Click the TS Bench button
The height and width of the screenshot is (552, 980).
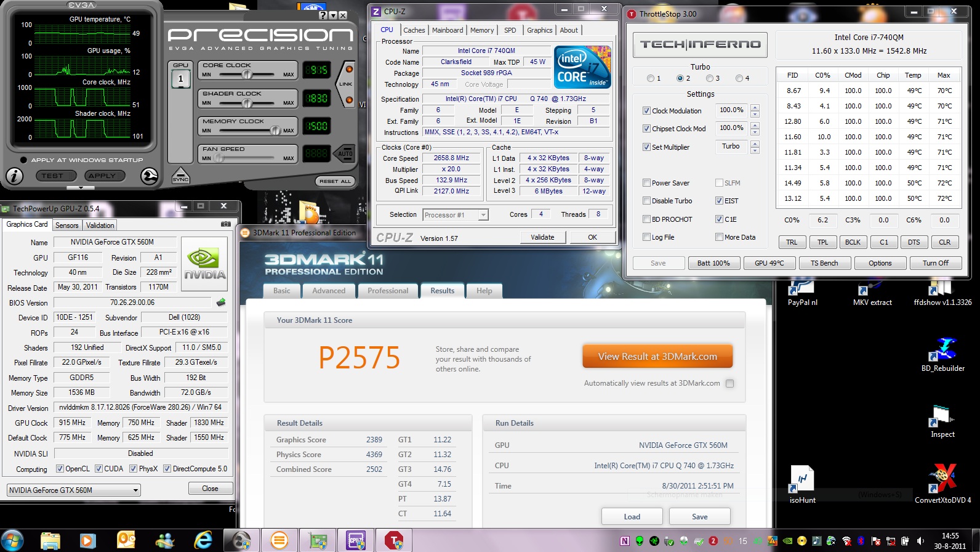click(x=824, y=263)
